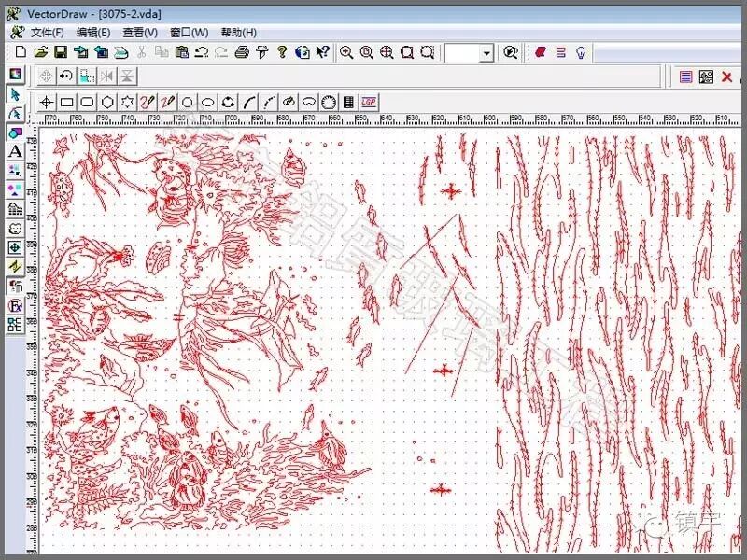Click the purple lined list icon
Screen dimensions: 747x560
[x=685, y=77]
